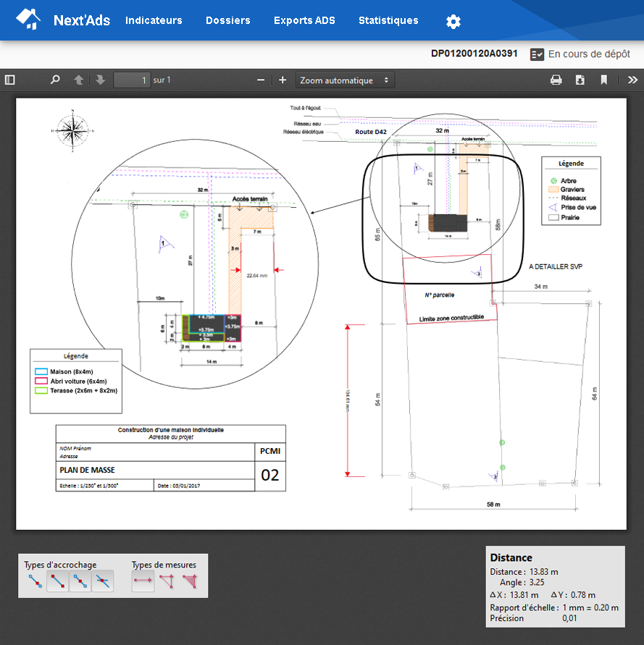Open the Statistiques menu

[x=388, y=22]
